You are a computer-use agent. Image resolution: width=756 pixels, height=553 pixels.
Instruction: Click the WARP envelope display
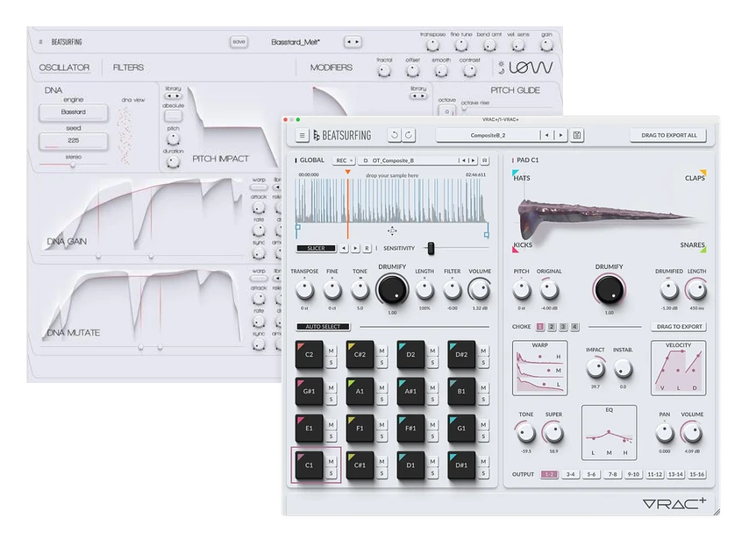pos(539,368)
